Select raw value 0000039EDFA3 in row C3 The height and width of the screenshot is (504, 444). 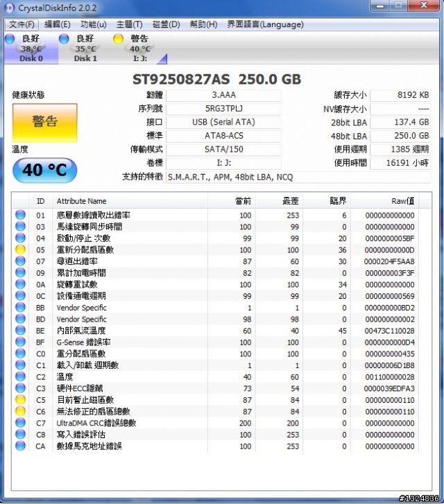coord(389,389)
